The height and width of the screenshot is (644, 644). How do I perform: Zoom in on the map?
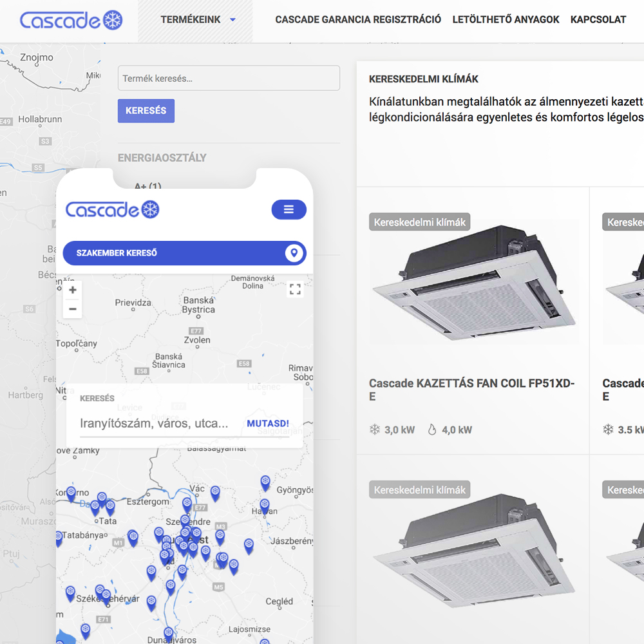[x=73, y=290]
